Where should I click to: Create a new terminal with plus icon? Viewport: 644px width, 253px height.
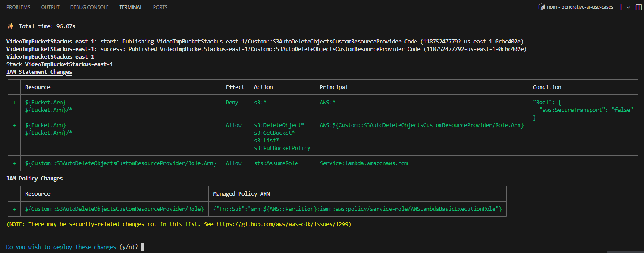coord(621,7)
